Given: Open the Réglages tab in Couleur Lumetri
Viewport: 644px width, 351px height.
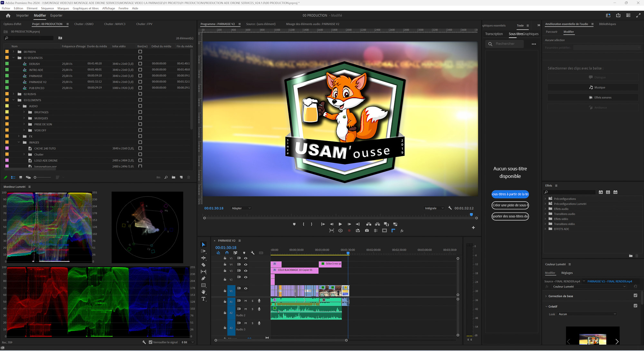Looking at the screenshot, I should (567, 273).
